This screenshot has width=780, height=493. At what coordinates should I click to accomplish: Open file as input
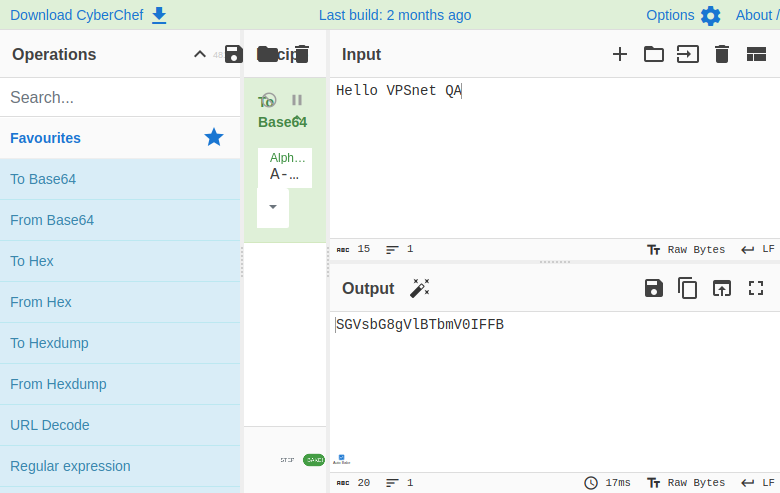[x=687, y=54]
